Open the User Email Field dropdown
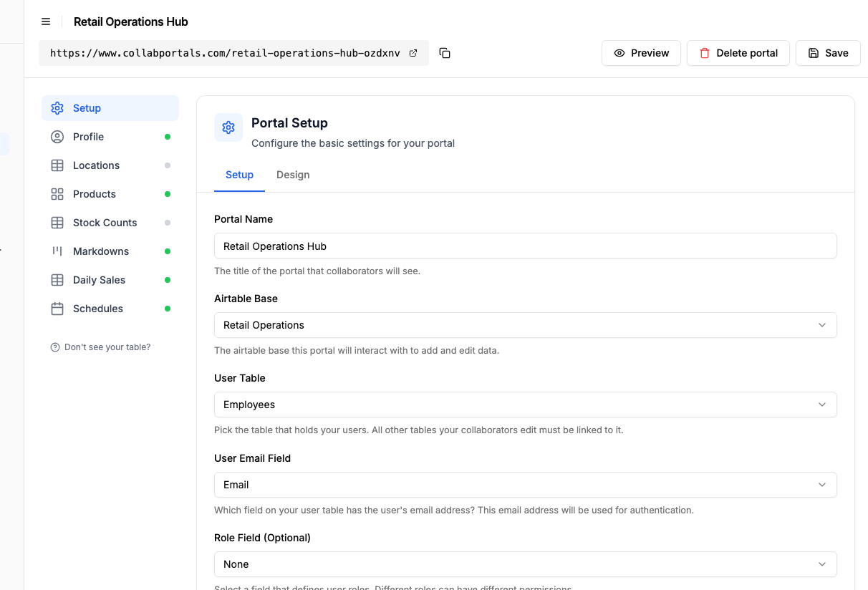The height and width of the screenshot is (590, 868). [x=525, y=485]
